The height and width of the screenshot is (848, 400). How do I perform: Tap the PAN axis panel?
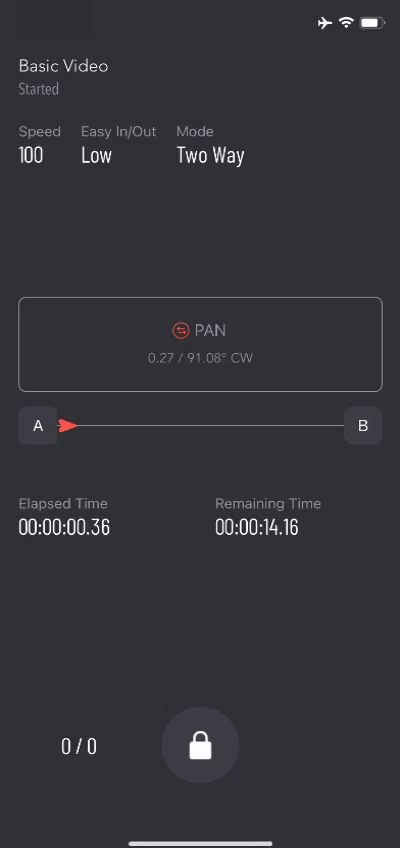(201, 344)
